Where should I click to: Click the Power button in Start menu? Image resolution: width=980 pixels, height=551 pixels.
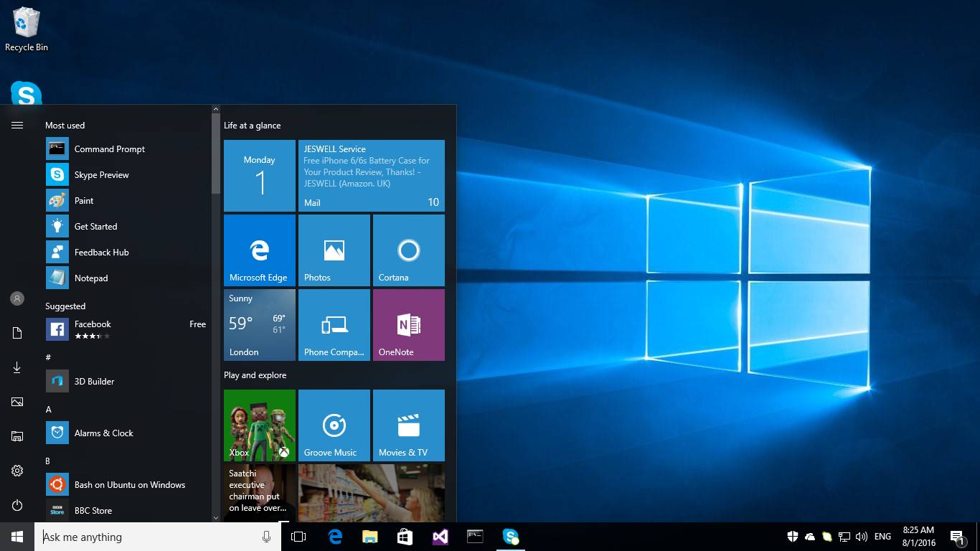[x=17, y=505]
